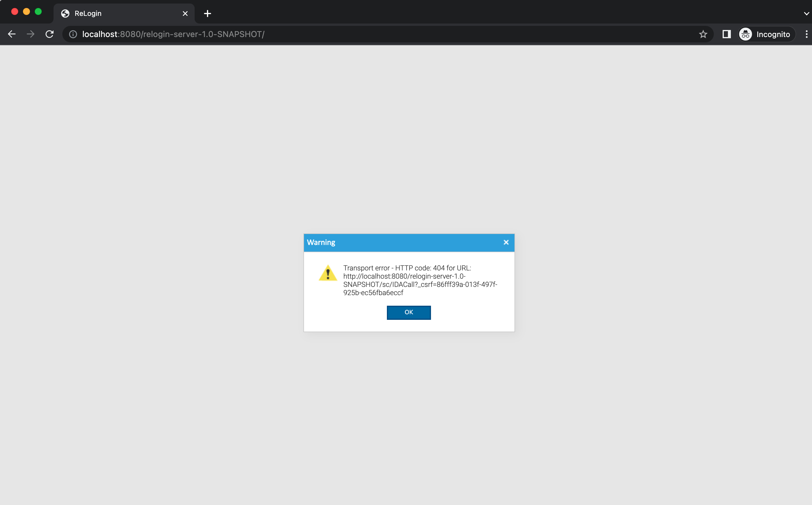Expand the tab search chevron
812x505 pixels.
click(x=806, y=13)
